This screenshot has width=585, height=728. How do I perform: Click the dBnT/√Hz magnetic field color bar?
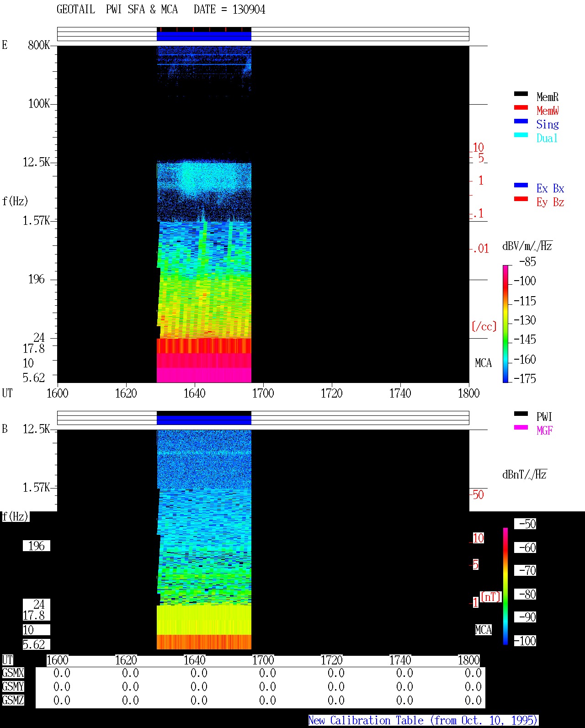coord(505,586)
